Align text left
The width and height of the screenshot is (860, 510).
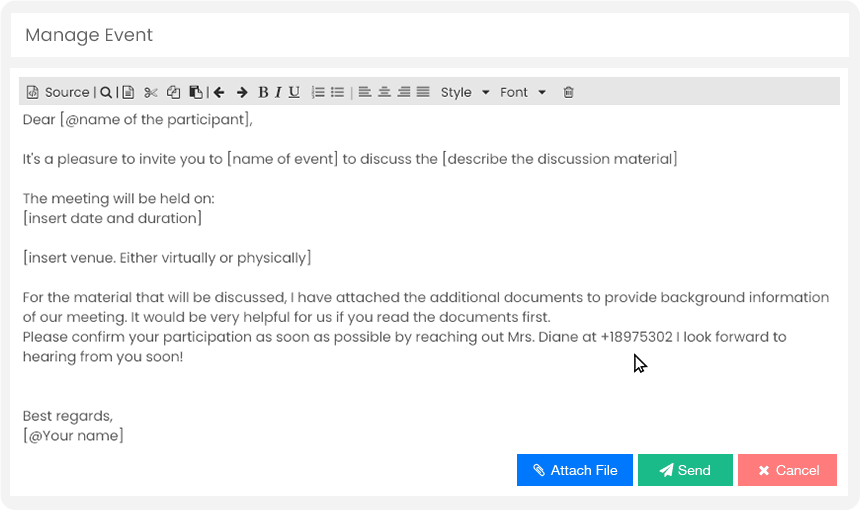tap(365, 92)
